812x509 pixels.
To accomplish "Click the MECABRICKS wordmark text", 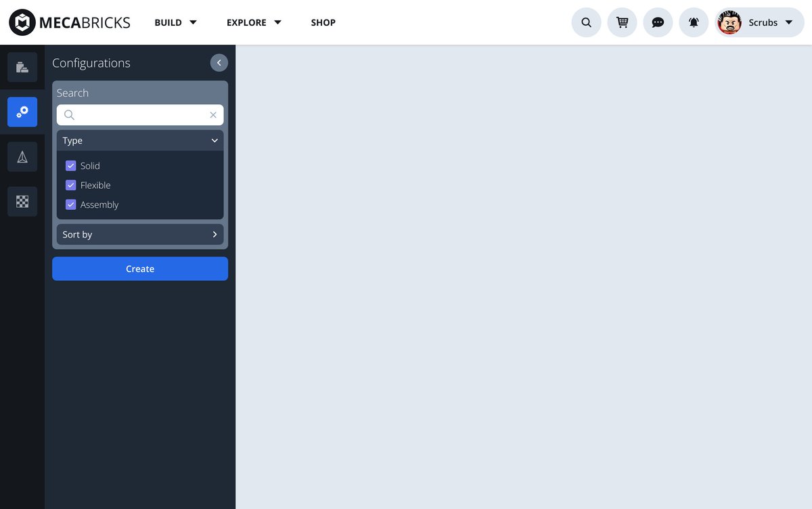I will pos(85,22).
